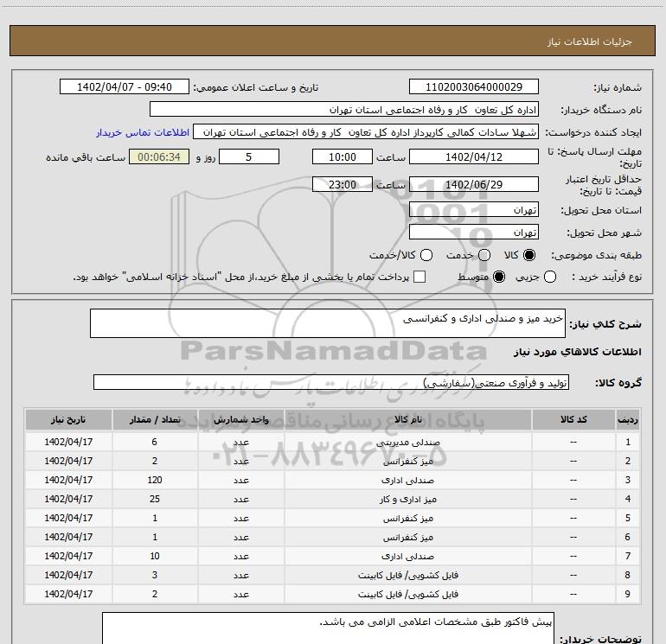Click the اطلاعات کالاهای مورد نیاز heading
Image resolution: width=666 pixels, height=644 pixels.
click(578, 352)
